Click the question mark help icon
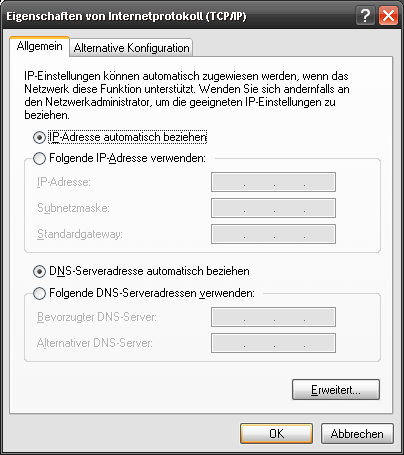Viewport: 404px width, 455px height. (x=365, y=16)
